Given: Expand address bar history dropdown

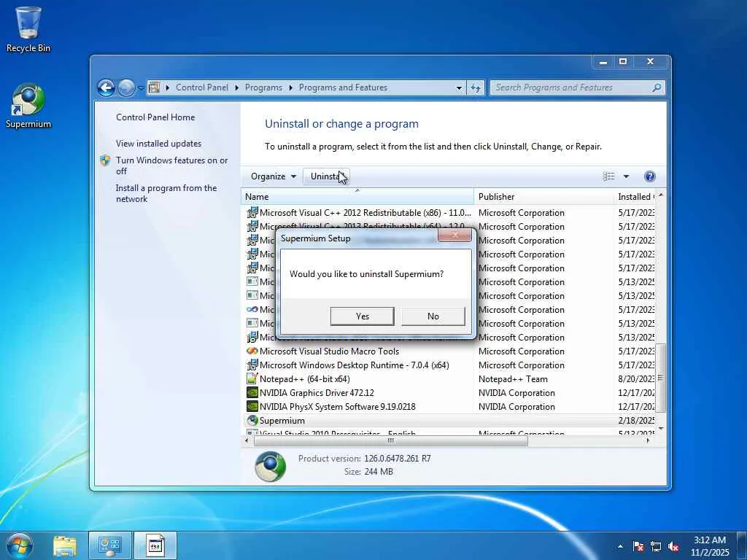Looking at the screenshot, I should 459,88.
